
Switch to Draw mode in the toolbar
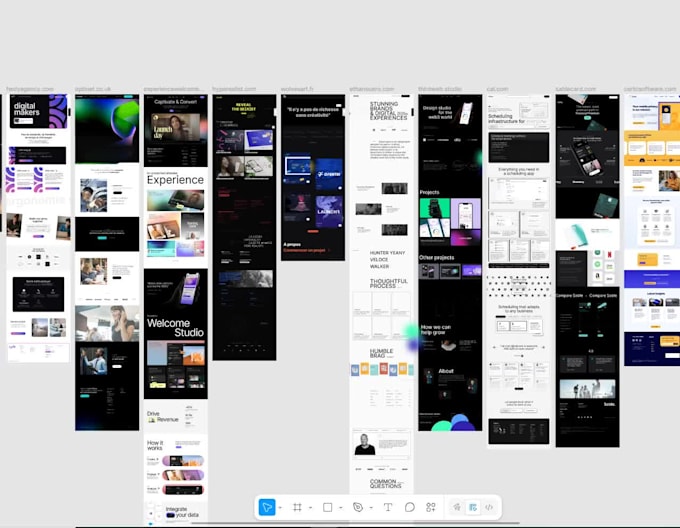pyautogui.click(x=457, y=507)
